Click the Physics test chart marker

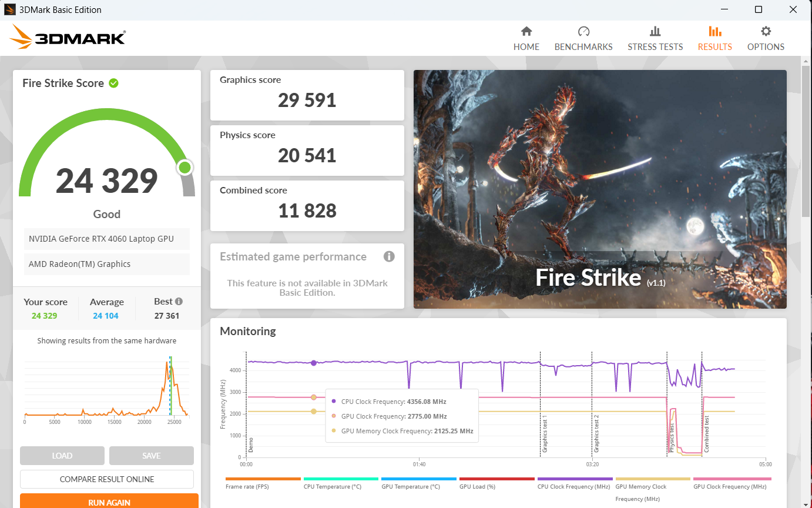[x=671, y=438]
